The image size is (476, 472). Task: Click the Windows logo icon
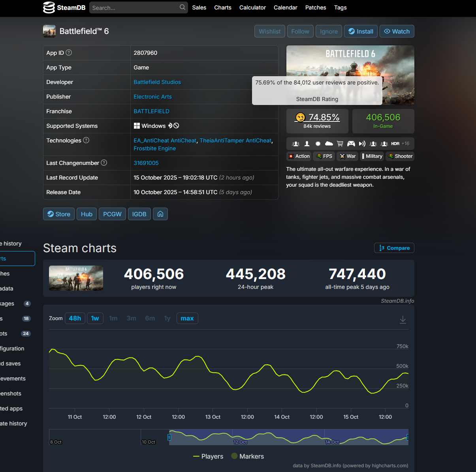(137, 125)
